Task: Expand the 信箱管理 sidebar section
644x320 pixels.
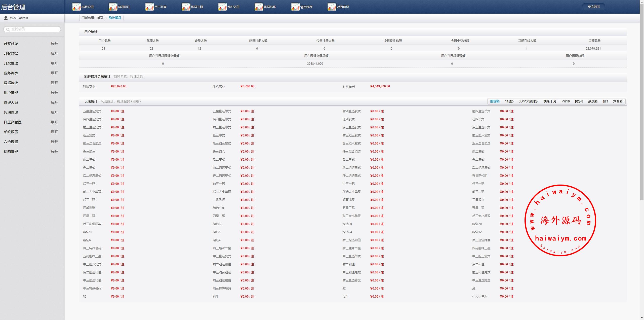Action: pyautogui.click(x=54, y=152)
